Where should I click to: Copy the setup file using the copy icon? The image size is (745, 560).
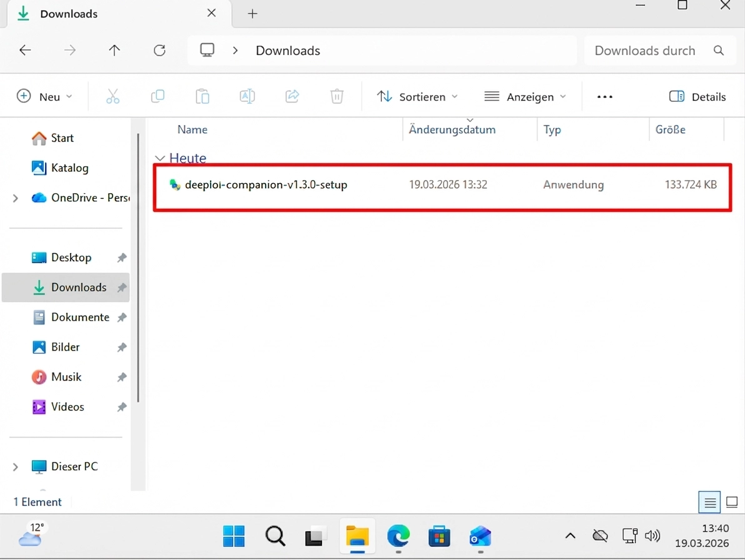pos(157,96)
